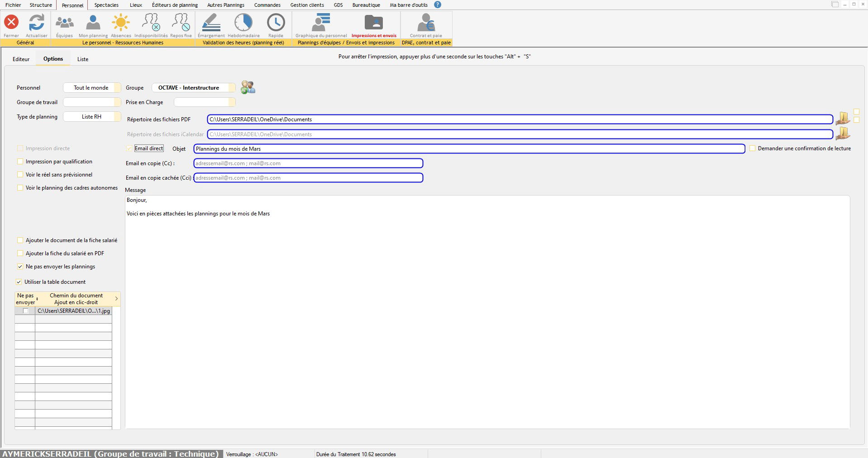868x458 pixels.
Task: Open the Groupe OCTAVE - Interstructure dropdown
Action: tap(193, 88)
